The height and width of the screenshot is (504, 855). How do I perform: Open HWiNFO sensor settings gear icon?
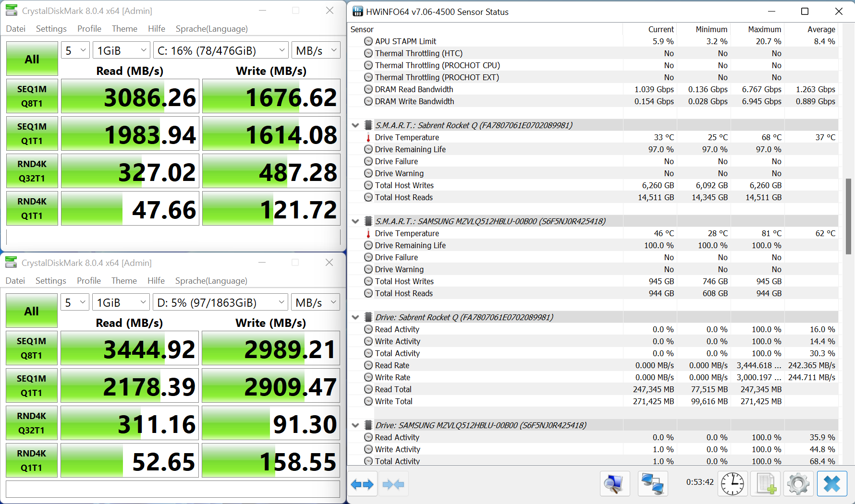click(798, 483)
